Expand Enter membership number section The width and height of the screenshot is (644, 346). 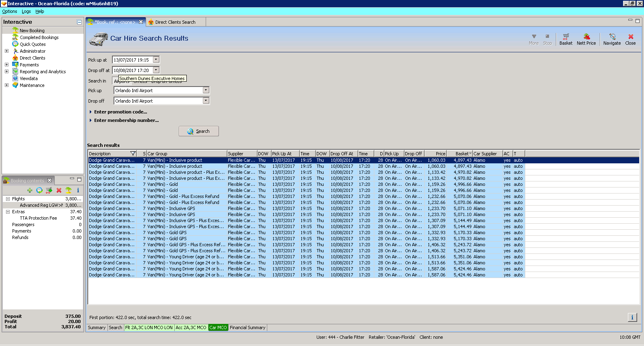(x=126, y=120)
